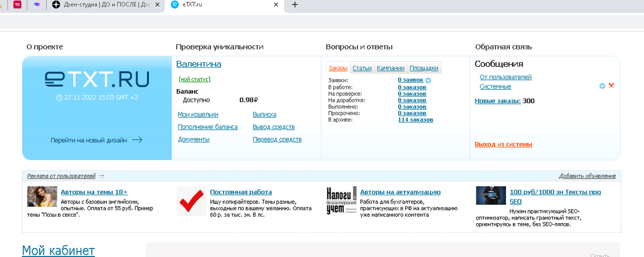This screenshot has height=257, width=644.
Task: Open Обратная связь menu
Action: (503, 47)
